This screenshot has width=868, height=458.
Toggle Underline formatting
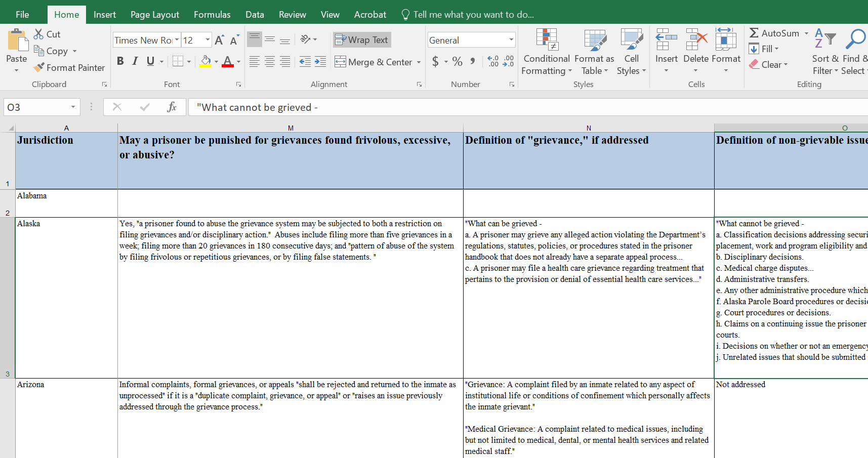(x=150, y=61)
